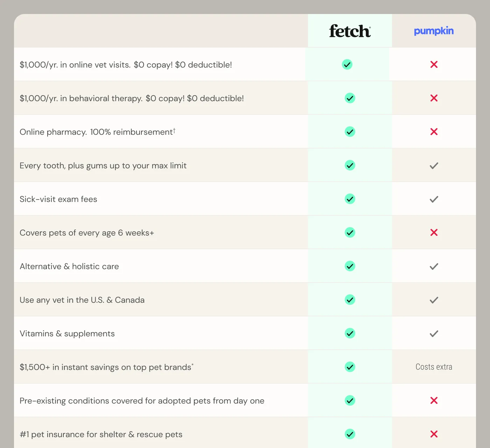Click 'Online pharmacy. 100% reimbursement' text
The width and height of the screenshot is (490, 448).
(97, 132)
